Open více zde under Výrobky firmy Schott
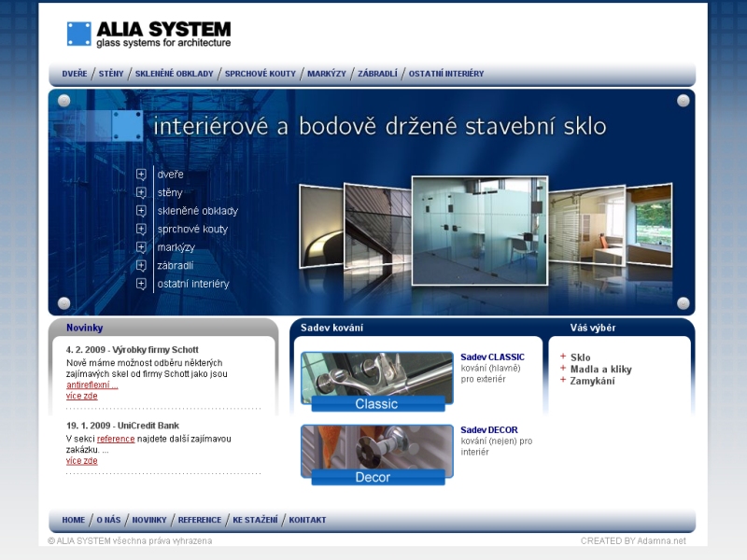The height and width of the screenshot is (560, 747). [x=82, y=396]
